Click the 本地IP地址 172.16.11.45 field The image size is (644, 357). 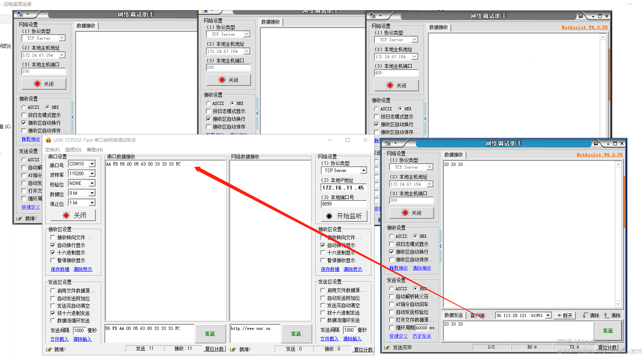(x=344, y=188)
